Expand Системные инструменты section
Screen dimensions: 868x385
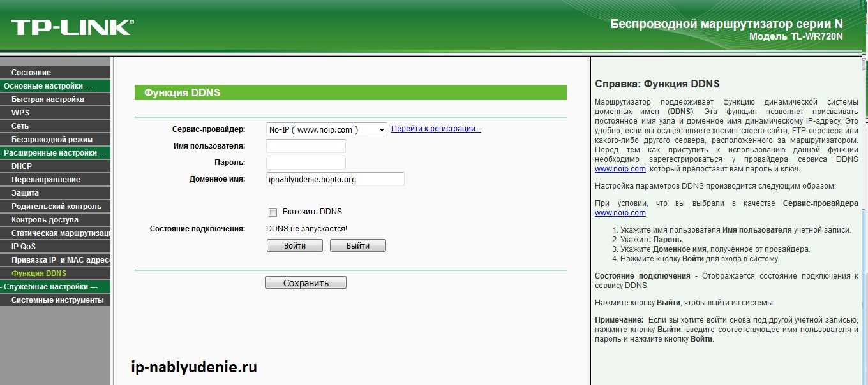pos(57,300)
